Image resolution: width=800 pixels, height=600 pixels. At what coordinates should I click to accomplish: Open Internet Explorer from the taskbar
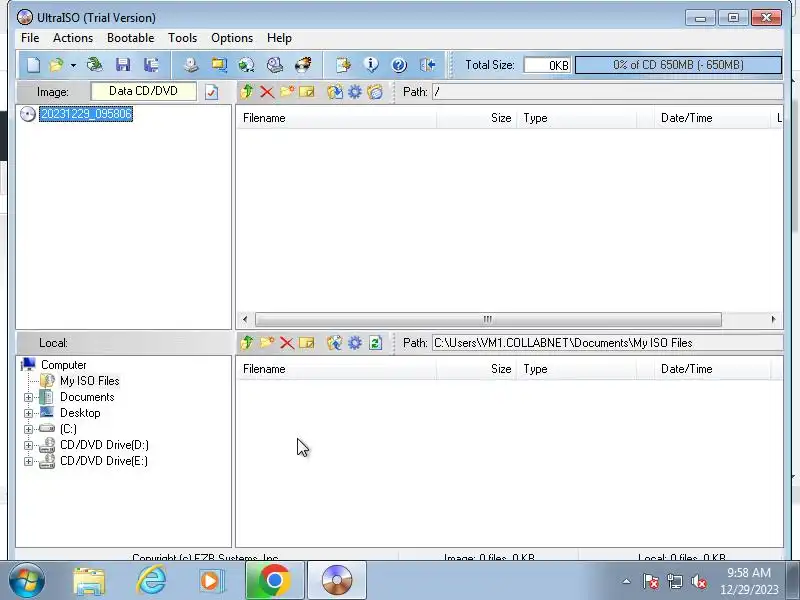point(152,581)
